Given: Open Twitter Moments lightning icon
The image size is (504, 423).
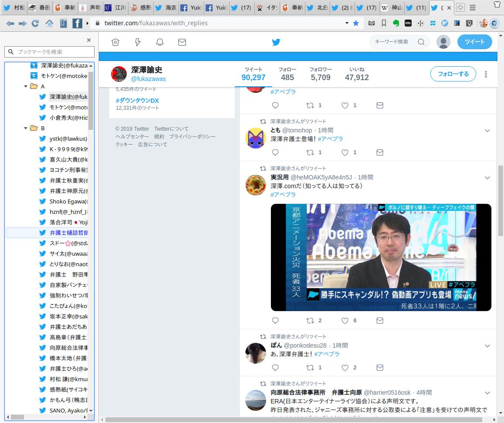Looking at the screenshot, I should point(138,42).
